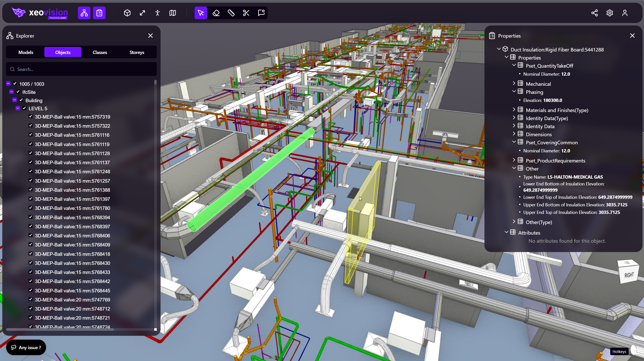Screen dimensions: 644x361
Task: Collapse the Phasing property set
Action: (x=514, y=92)
